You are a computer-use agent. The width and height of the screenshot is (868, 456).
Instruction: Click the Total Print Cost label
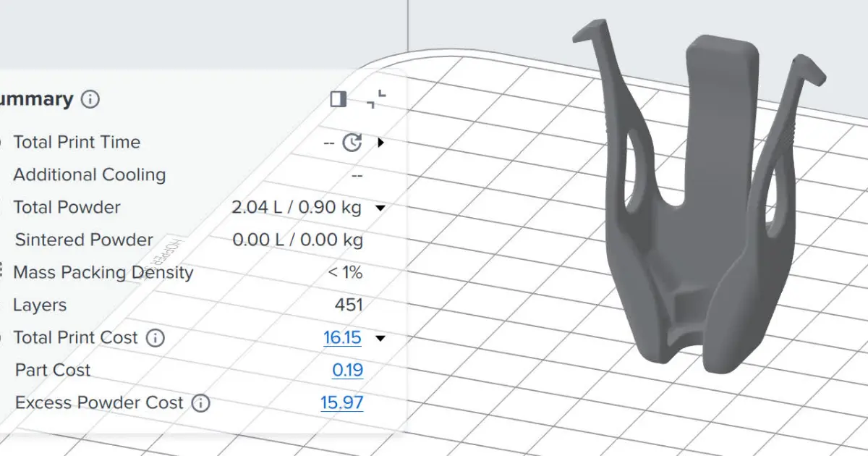[x=75, y=338]
